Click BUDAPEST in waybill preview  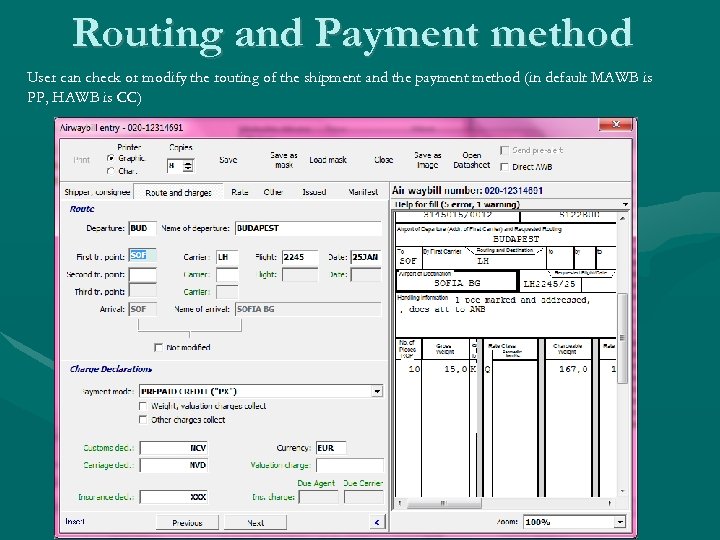[x=516, y=239]
